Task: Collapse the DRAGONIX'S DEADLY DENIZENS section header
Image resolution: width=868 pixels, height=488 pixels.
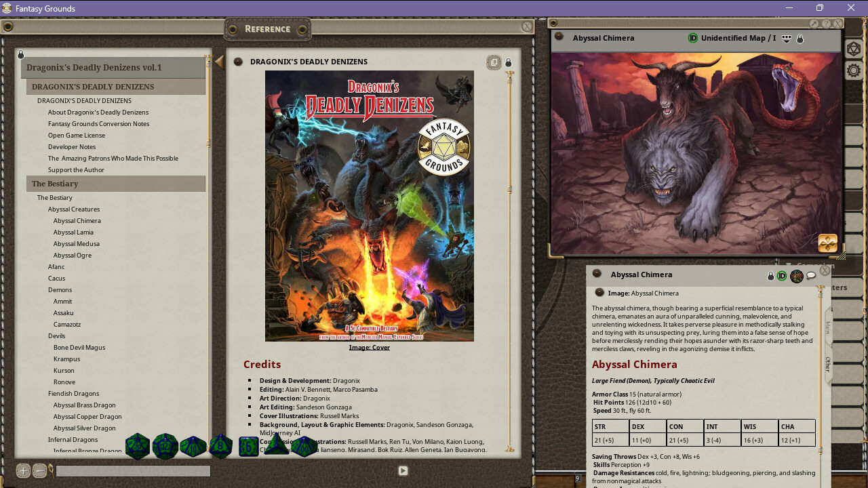Action: pyautogui.click(x=116, y=87)
